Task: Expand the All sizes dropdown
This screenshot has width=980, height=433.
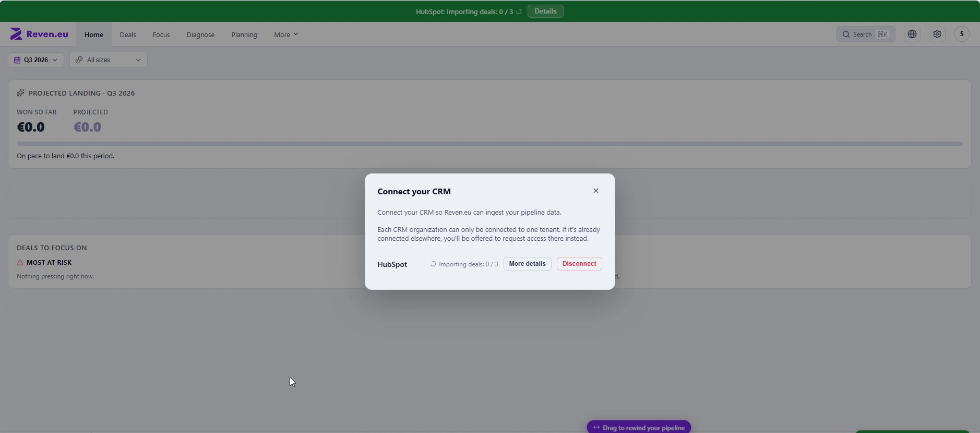Action: [x=109, y=60]
